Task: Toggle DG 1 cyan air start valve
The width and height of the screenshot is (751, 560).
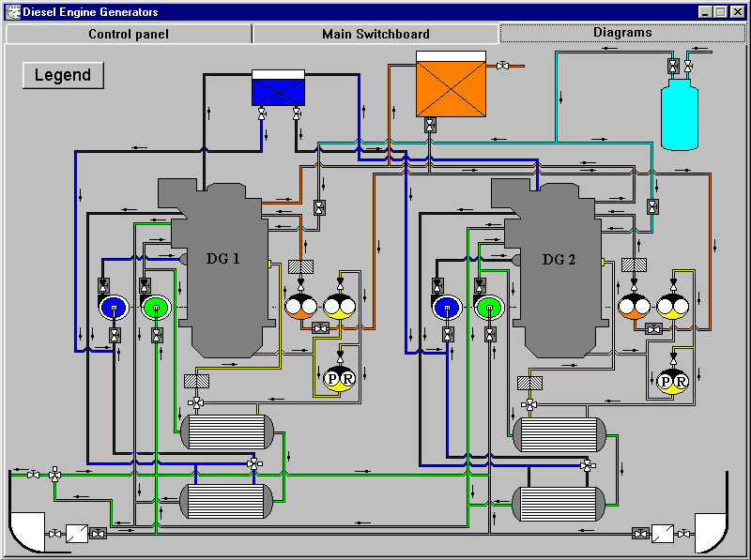Action: coord(319,207)
